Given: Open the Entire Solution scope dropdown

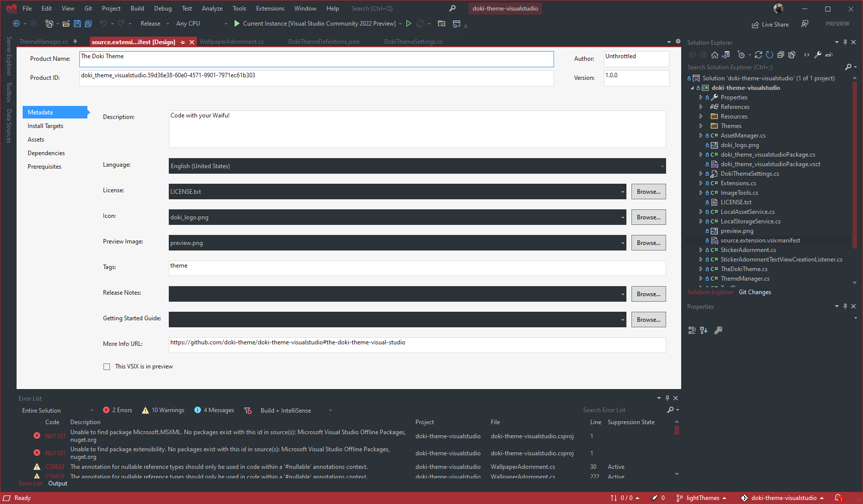Looking at the screenshot, I should coord(57,411).
